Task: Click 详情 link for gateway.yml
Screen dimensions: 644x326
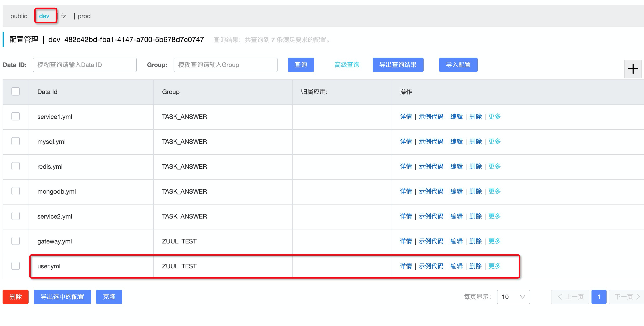Action: point(406,241)
